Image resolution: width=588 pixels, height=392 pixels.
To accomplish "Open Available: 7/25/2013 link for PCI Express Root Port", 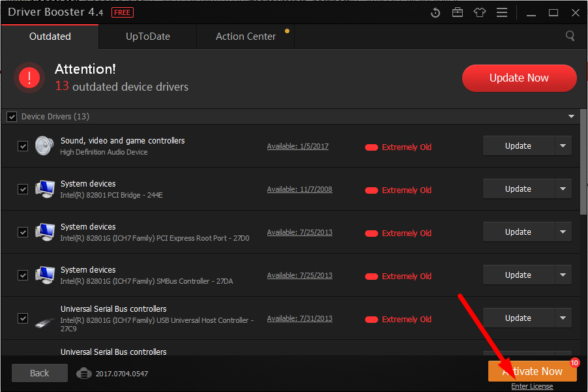I will pyautogui.click(x=300, y=233).
